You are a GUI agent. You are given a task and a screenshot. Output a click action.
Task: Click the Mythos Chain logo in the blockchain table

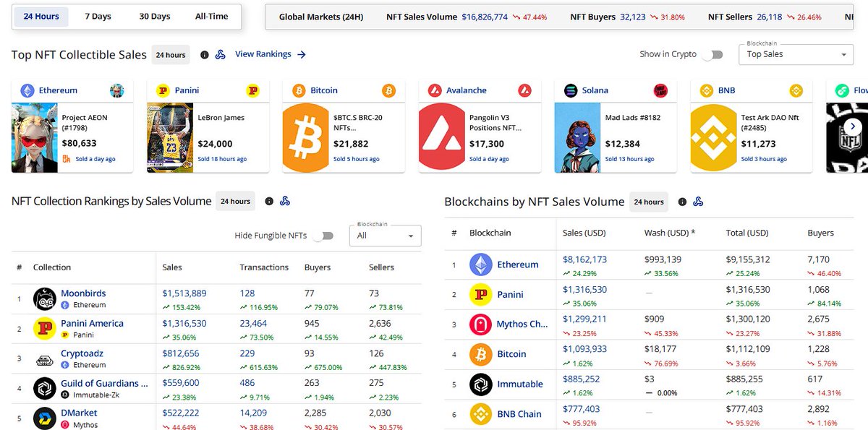482,324
